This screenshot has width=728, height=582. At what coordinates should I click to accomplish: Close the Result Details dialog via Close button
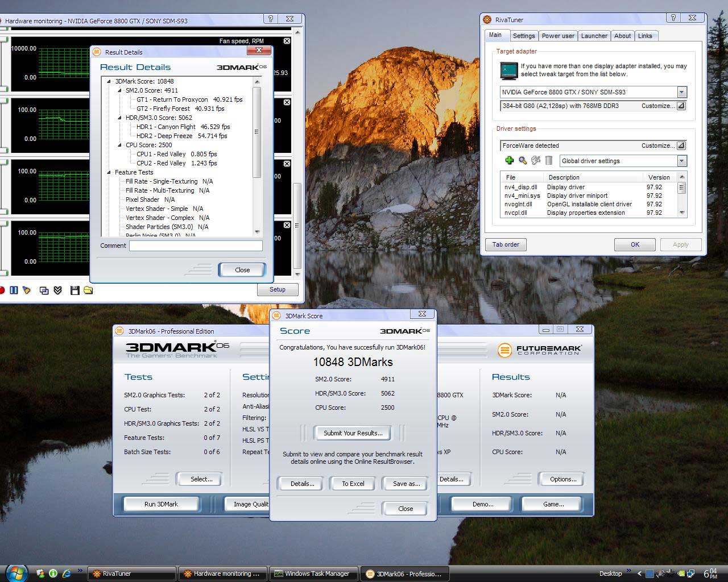coord(242,270)
